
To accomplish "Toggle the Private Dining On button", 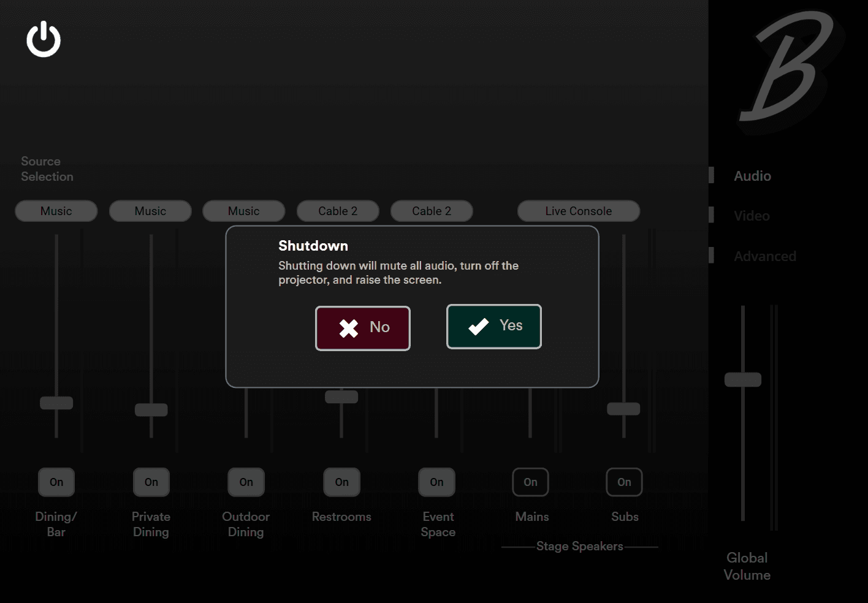I will (x=151, y=482).
